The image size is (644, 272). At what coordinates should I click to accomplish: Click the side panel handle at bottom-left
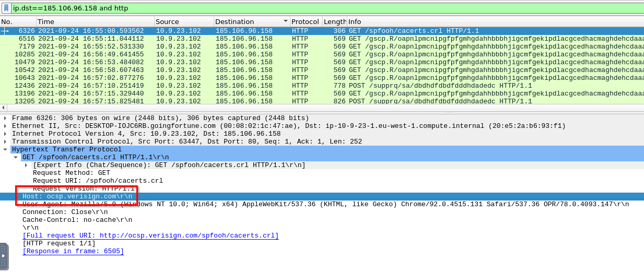(4, 256)
